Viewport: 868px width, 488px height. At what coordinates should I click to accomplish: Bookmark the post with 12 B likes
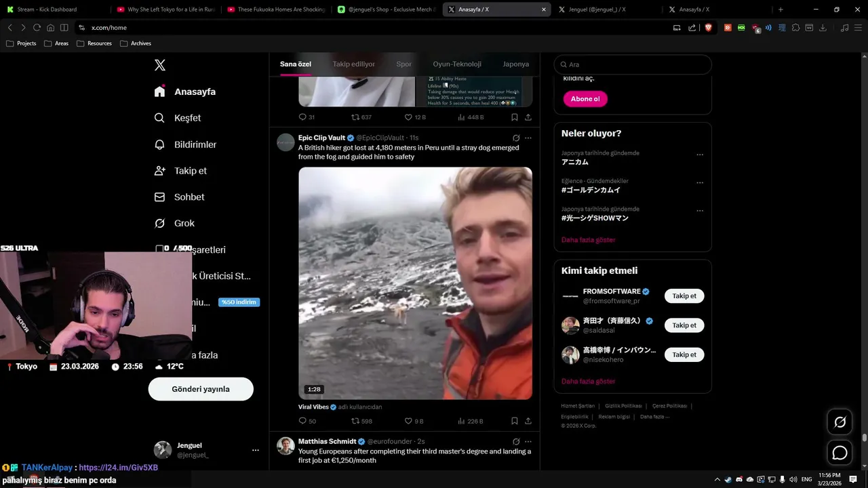[515, 117]
